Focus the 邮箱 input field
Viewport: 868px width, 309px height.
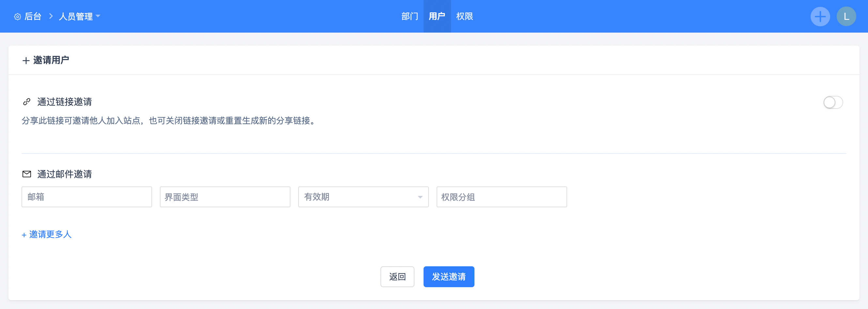click(86, 197)
